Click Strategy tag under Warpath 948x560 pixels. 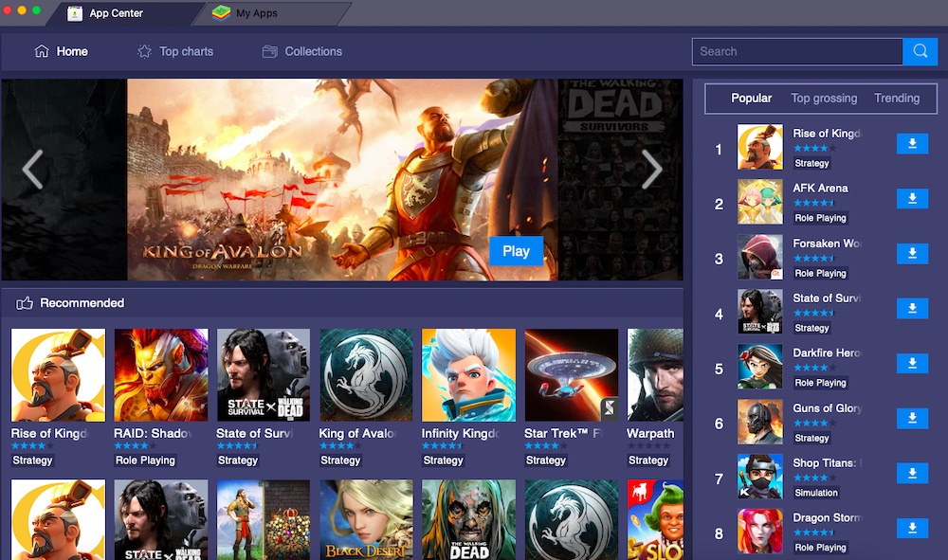(648, 461)
